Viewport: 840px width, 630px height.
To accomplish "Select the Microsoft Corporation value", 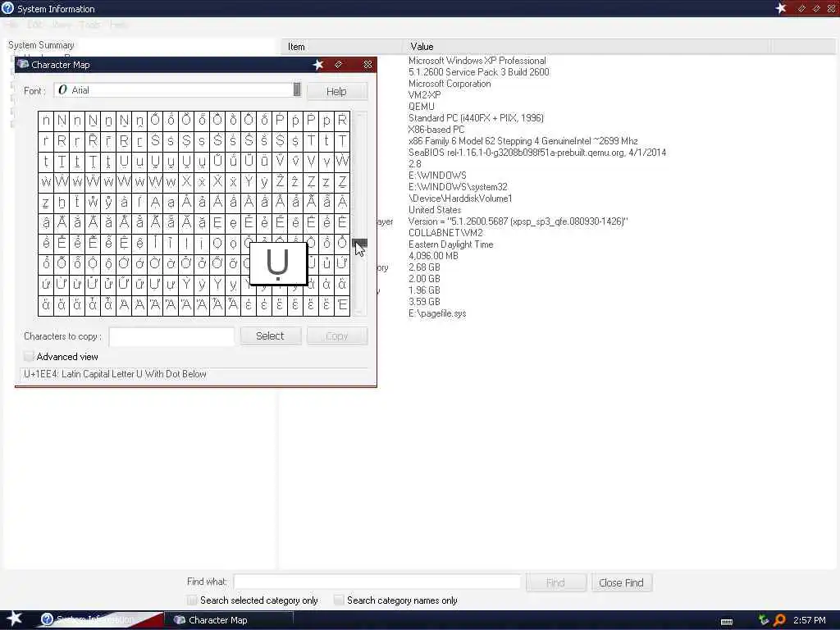I will pos(450,84).
